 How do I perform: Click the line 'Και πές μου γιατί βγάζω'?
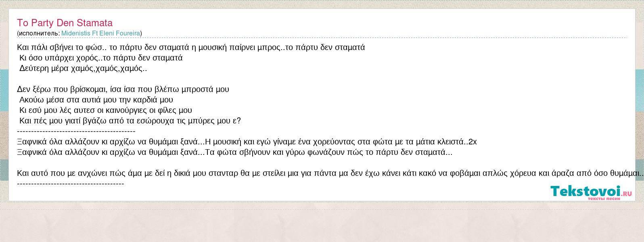(130, 121)
